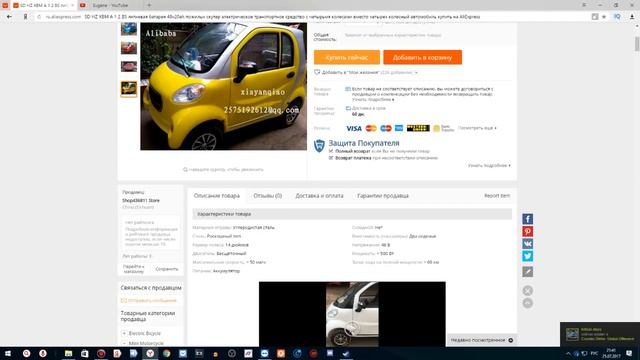The width and height of the screenshot is (640, 360).
Task: Click the Visa payment icon
Action: [354, 128]
